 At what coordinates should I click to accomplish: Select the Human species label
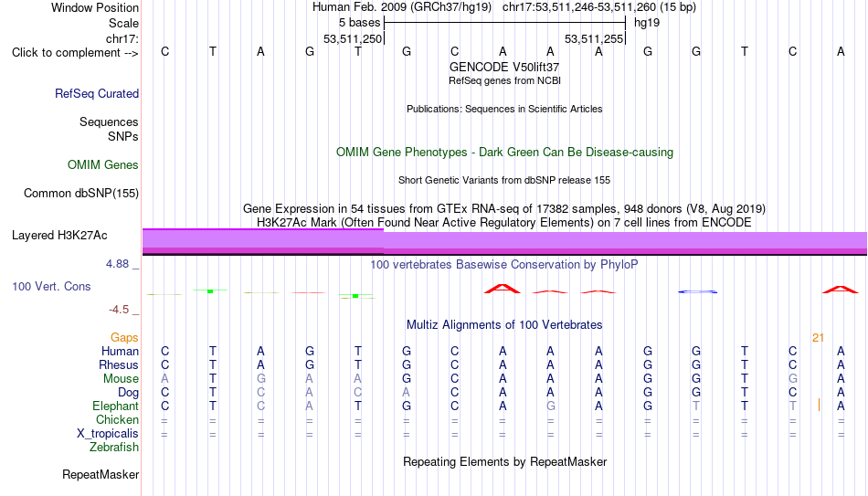coord(120,352)
